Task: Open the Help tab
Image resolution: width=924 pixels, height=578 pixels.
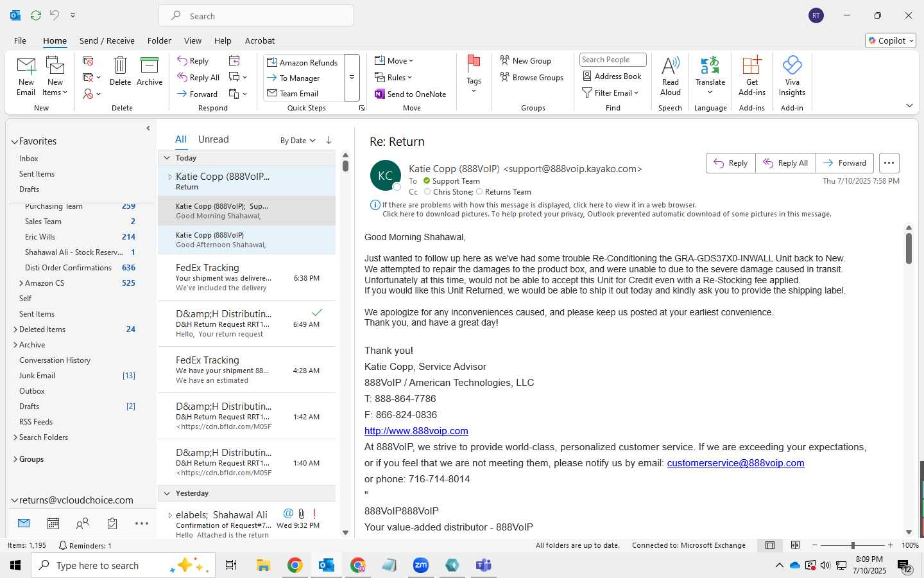Action: point(223,40)
